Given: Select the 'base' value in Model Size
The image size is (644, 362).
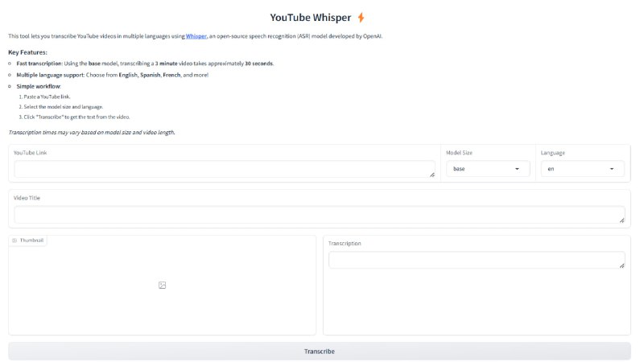Looking at the screenshot, I should 475,169.
